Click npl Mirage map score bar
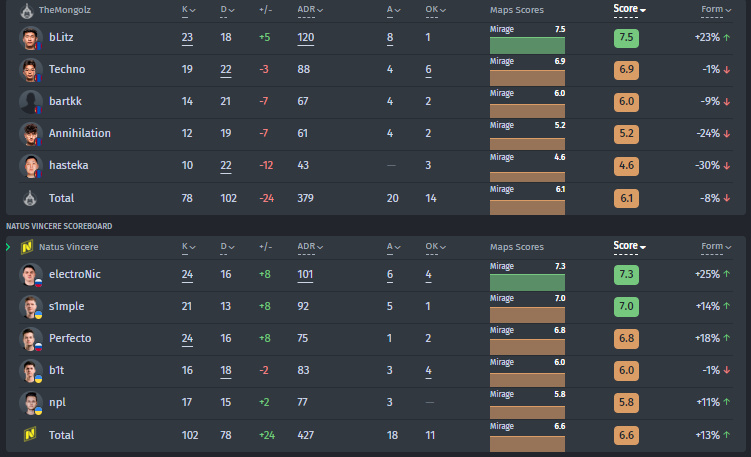 coord(527,409)
